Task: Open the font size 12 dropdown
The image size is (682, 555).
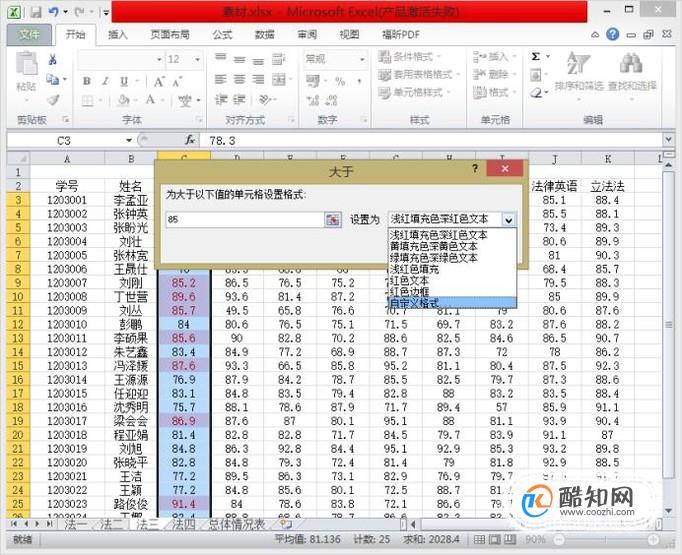Action: point(197,59)
